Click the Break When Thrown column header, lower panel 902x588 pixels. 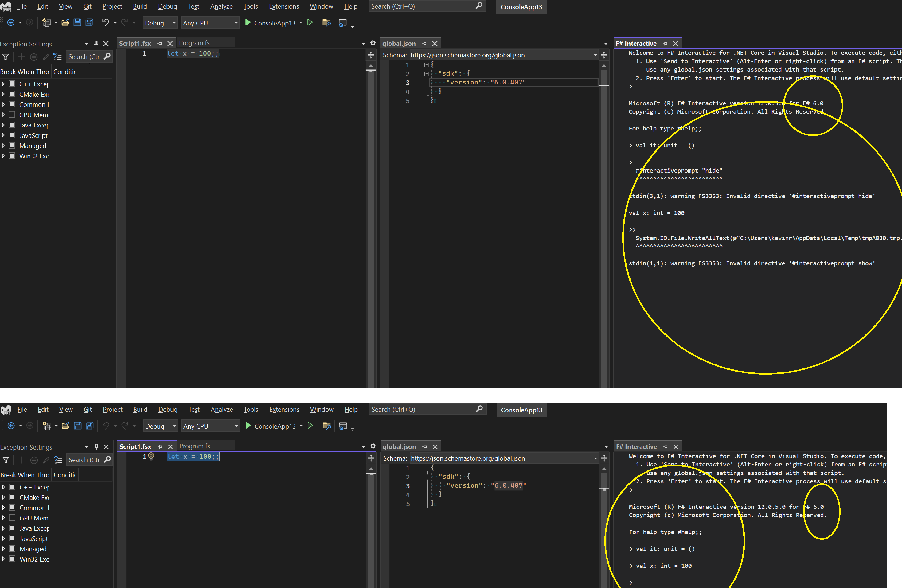tap(25, 475)
